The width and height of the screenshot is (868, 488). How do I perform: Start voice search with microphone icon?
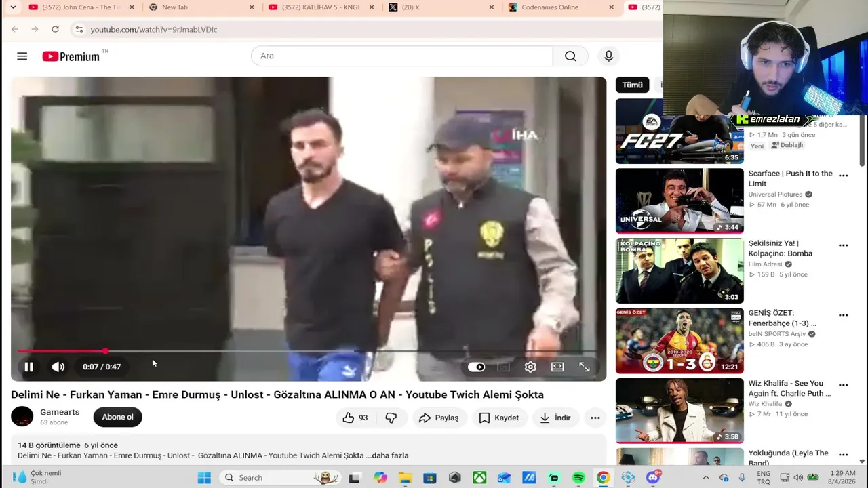[608, 56]
